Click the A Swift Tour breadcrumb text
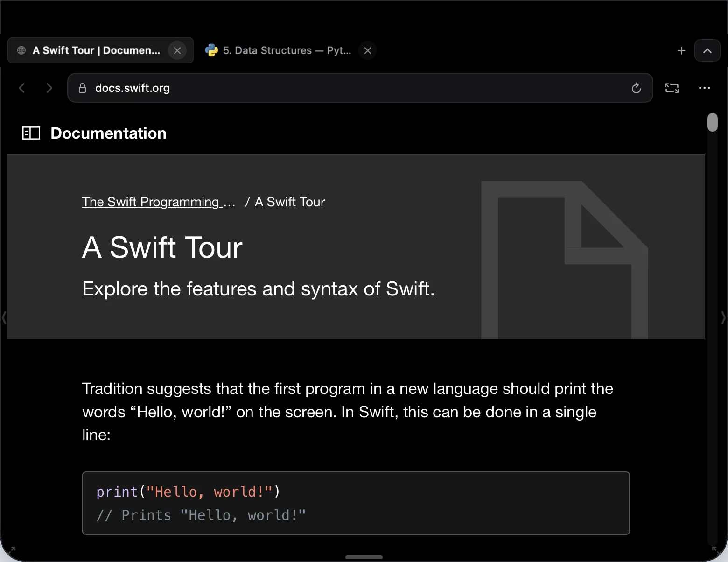728x562 pixels. coord(289,202)
